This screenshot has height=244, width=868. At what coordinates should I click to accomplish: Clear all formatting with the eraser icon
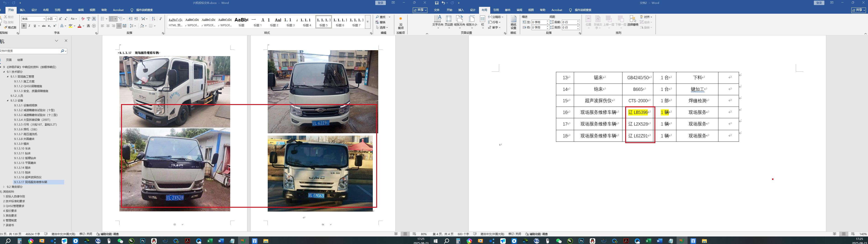[83, 19]
